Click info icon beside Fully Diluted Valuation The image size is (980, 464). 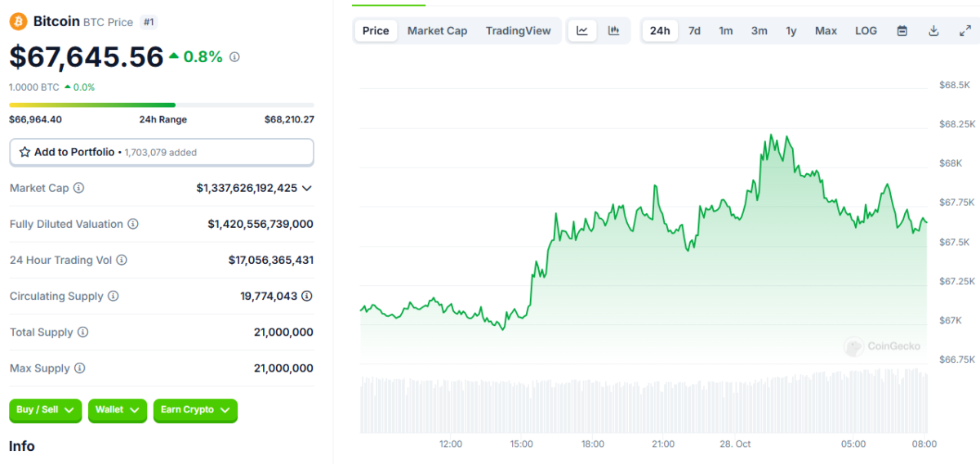(x=133, y=224)
